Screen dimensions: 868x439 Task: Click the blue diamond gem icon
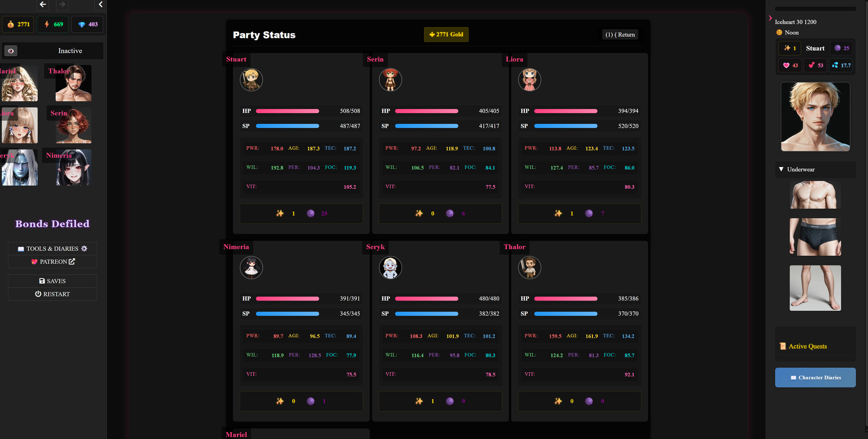point(81,24)
